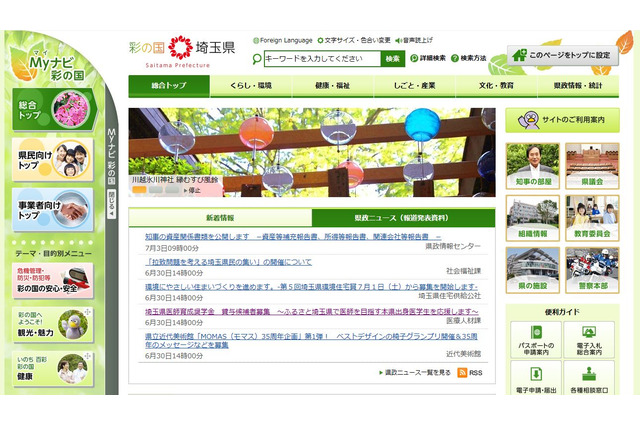This screenshot has height=426, width=640.
Task: Click the 近代美術館 source label
Action: pyautogui.click(x=464, y=354)
